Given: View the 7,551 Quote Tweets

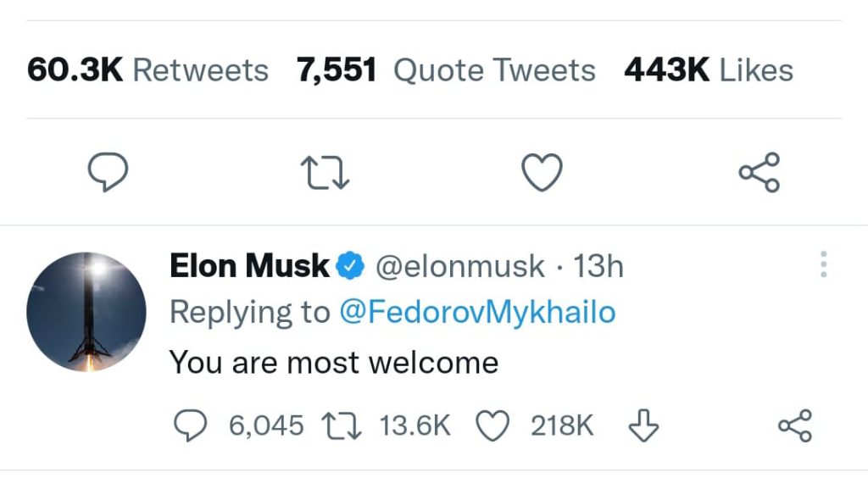Looking at the screenshot, I should pyautogui.click(x=446, y=70).
